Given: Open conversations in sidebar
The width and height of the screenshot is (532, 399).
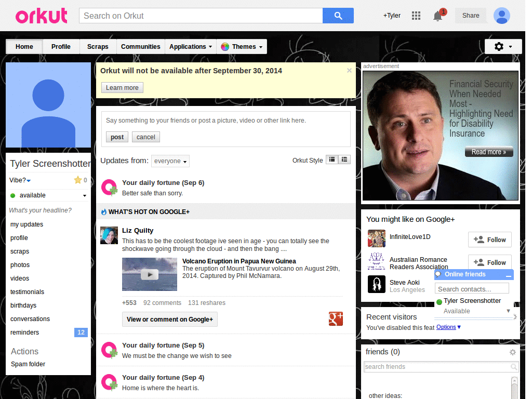Looking at the screenshot, I should 30,319.
